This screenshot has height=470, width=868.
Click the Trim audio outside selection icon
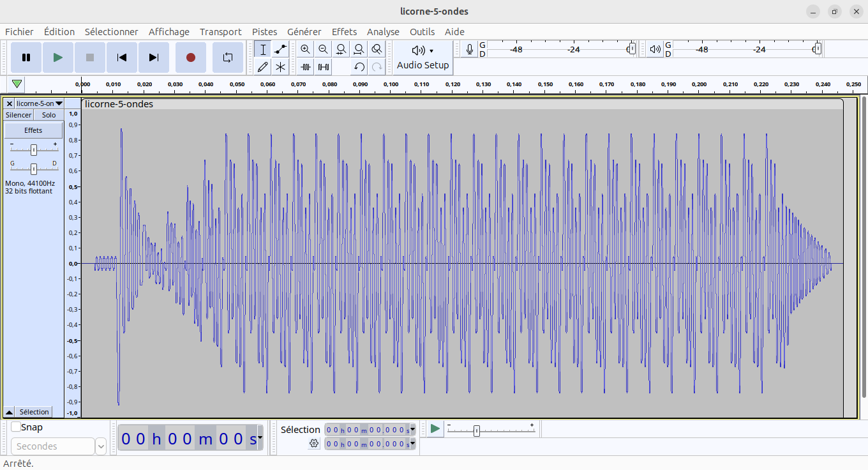click(x=306, y=66)
